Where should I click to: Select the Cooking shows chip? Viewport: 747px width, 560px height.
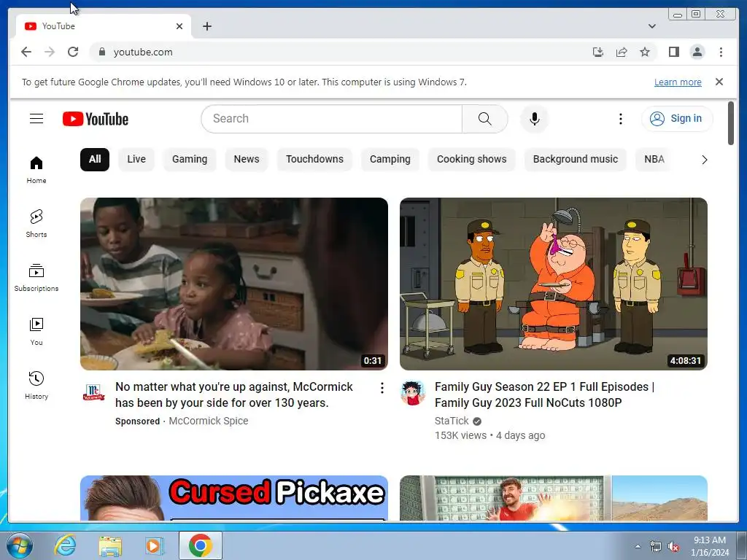point(472,159)
